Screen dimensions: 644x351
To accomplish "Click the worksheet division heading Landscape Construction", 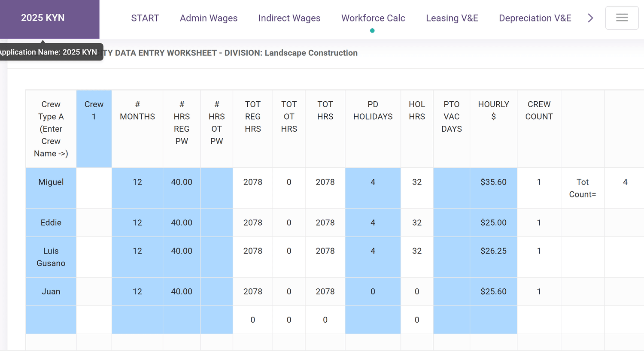I will (311, 53).
